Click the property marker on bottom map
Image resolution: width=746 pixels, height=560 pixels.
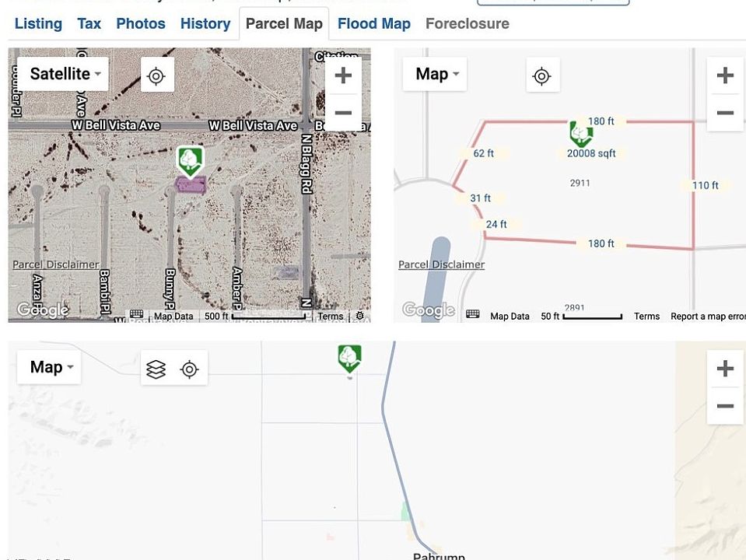[350, 359]
